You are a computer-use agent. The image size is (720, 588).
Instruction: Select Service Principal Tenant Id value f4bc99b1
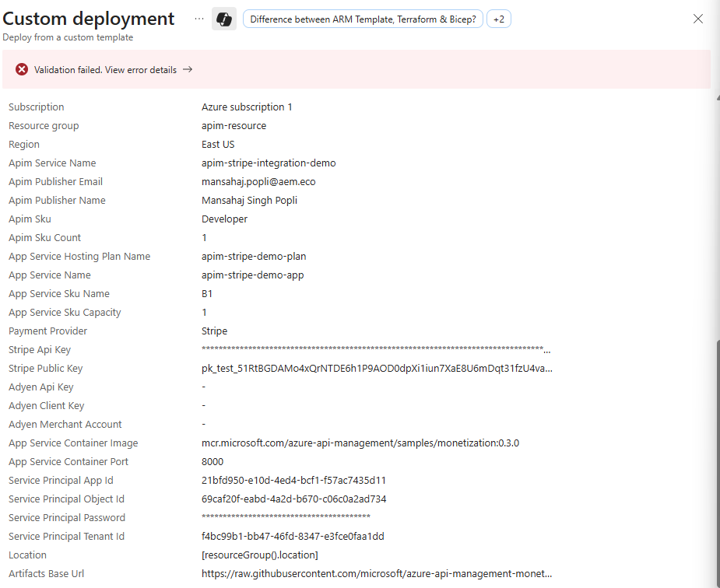[x=293, y=536]
